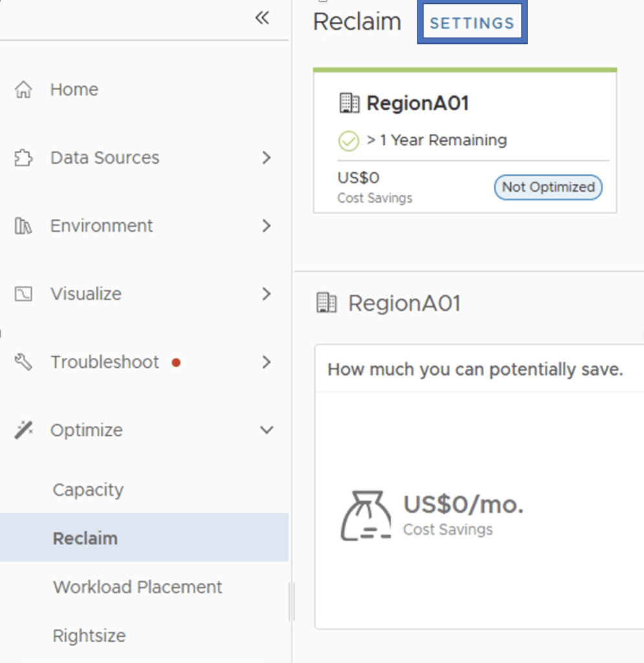The width and height of the screenshot is (644, 663).
Task: Expand the Environment menu chevron
Action: (x=266, y=226)
